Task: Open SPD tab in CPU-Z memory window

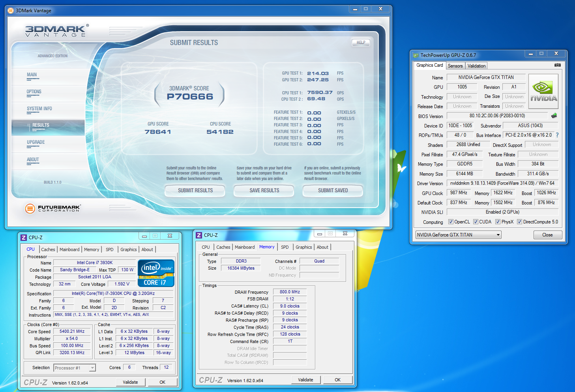Action: click(285, 247)
